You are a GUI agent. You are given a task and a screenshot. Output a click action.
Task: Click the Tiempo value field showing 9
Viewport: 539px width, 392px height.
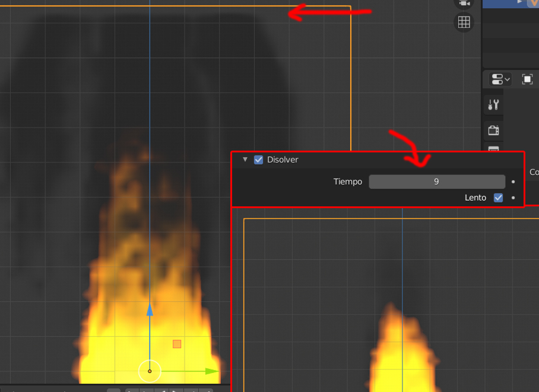pos(437,181)
